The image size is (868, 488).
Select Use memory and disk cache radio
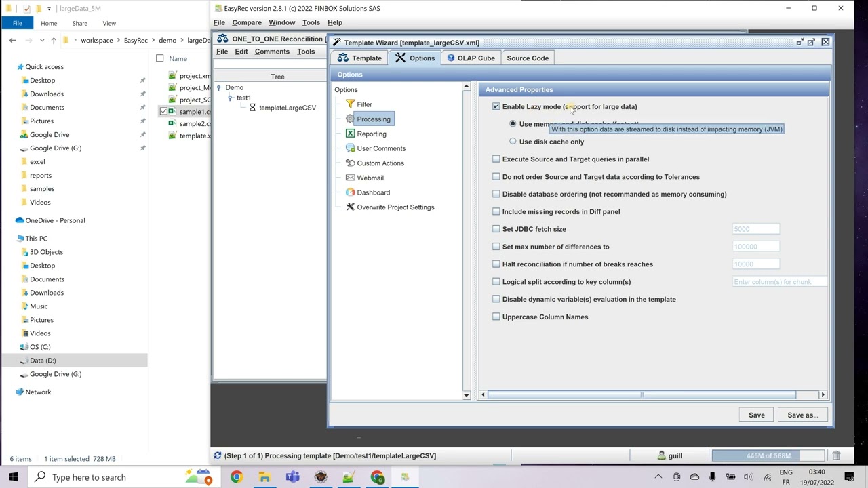click(513, 124)
